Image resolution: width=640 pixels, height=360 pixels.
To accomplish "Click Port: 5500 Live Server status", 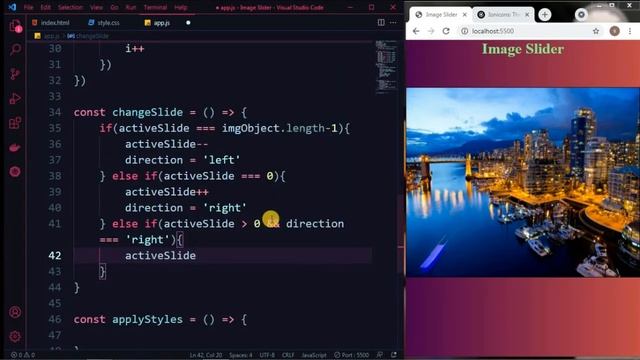I will (x=351, y=355).
